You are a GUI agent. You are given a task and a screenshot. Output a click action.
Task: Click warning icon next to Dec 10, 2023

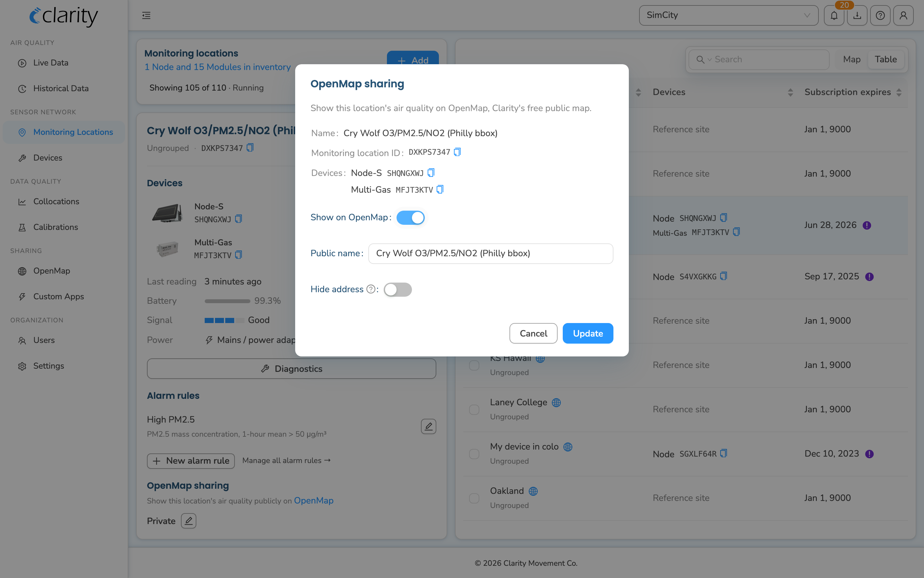tap(869, 454)
